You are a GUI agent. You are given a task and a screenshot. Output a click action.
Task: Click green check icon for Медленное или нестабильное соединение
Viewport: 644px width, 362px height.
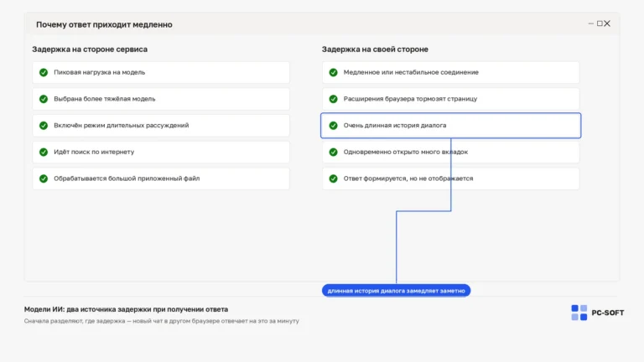333,72
